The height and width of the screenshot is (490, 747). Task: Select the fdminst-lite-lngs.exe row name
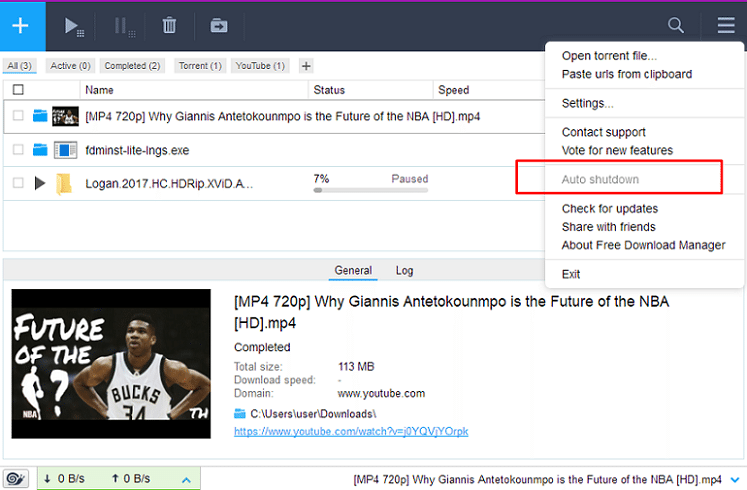(137, 150)
